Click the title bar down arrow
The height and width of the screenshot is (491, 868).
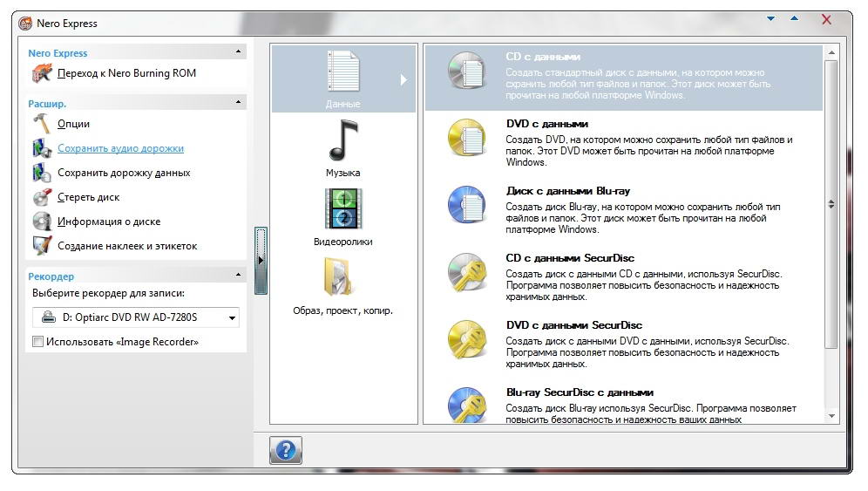[x=770, y=19]
